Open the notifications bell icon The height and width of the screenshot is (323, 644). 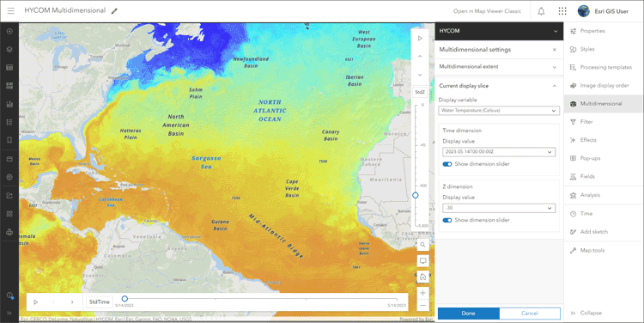point(541,11)
